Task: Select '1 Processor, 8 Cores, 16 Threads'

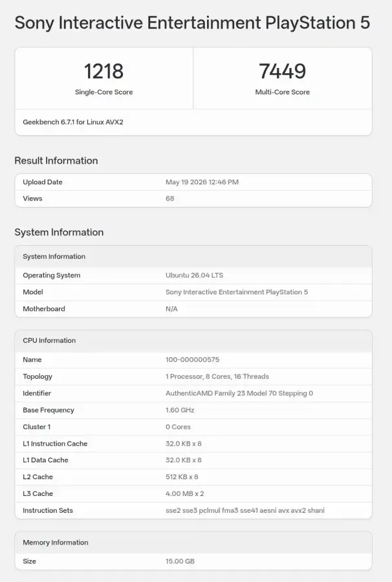Action: [x=217, y=376]
